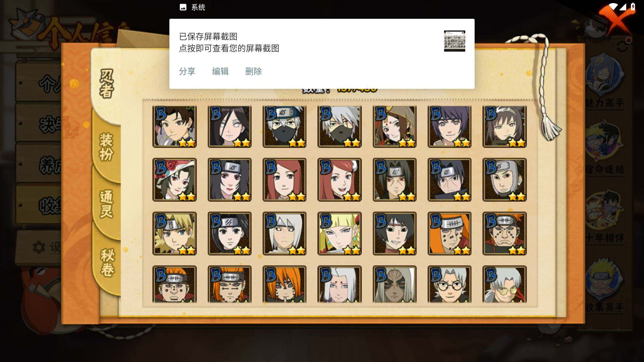Select the woman with rose hat portrait
Viewport: 644px width, 362px height.
174,180
